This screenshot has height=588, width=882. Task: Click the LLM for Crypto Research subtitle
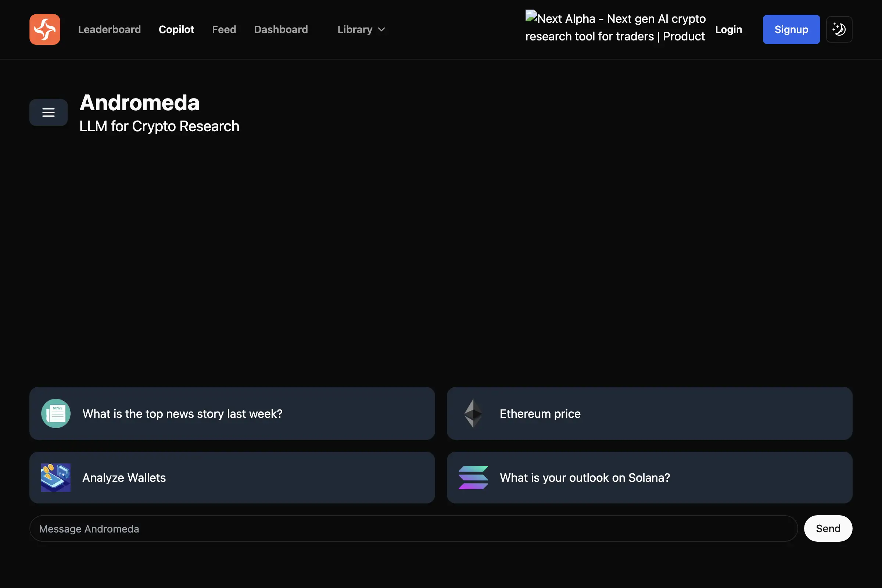click(159, 126)
